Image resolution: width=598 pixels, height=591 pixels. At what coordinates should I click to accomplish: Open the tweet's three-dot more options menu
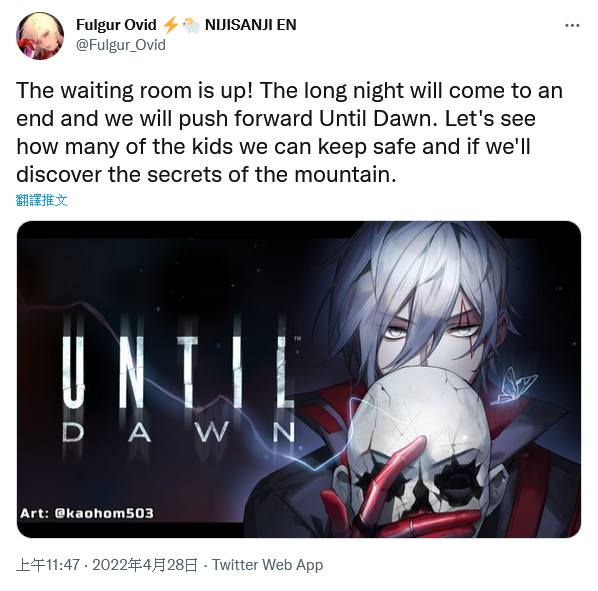point(572,25)
